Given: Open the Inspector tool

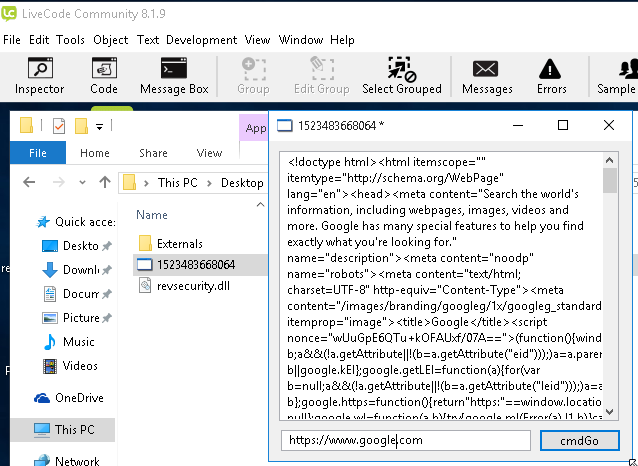Looking at the screenshot, I should 40,77.
